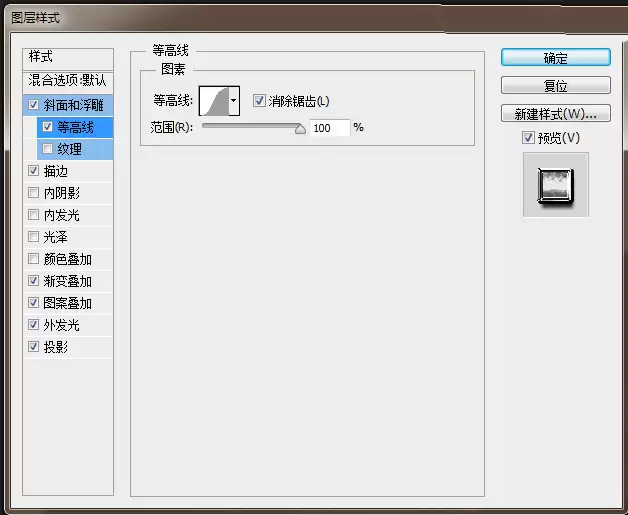Uncheck the 外发光 outer glow checkbox
628x515 pixels.
33,324
